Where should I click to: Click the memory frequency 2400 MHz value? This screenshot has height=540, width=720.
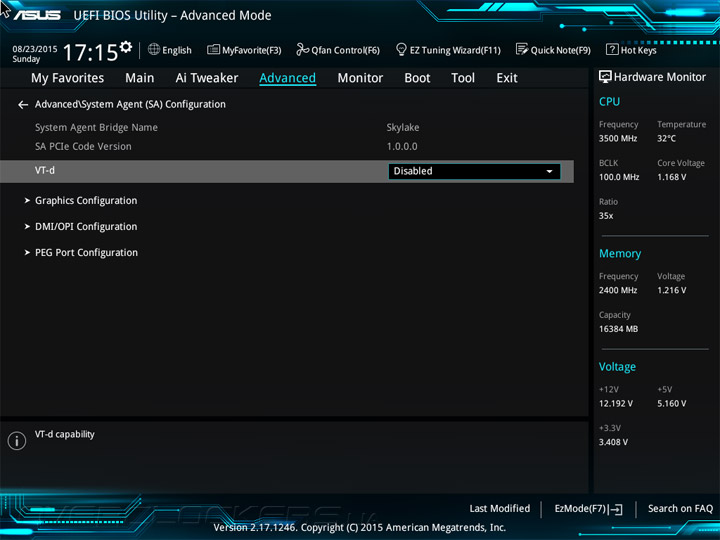tap(618, 290)
